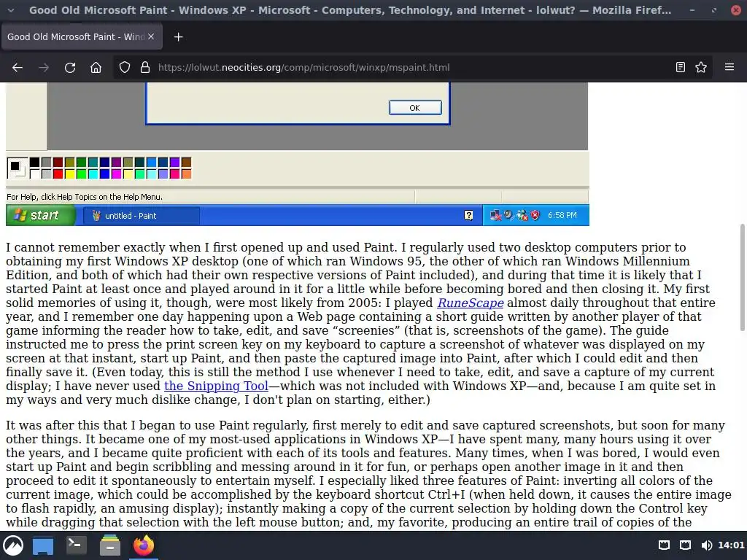Screen dimensions: 747x560
Task: Click the forward navigation arrow
Action: point(44,68)
